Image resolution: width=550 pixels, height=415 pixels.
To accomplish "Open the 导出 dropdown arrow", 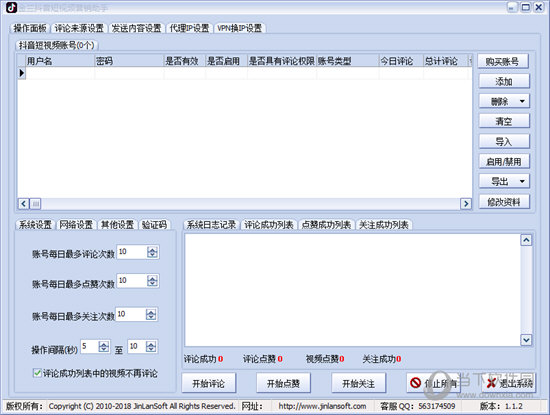I will point(522,181).
